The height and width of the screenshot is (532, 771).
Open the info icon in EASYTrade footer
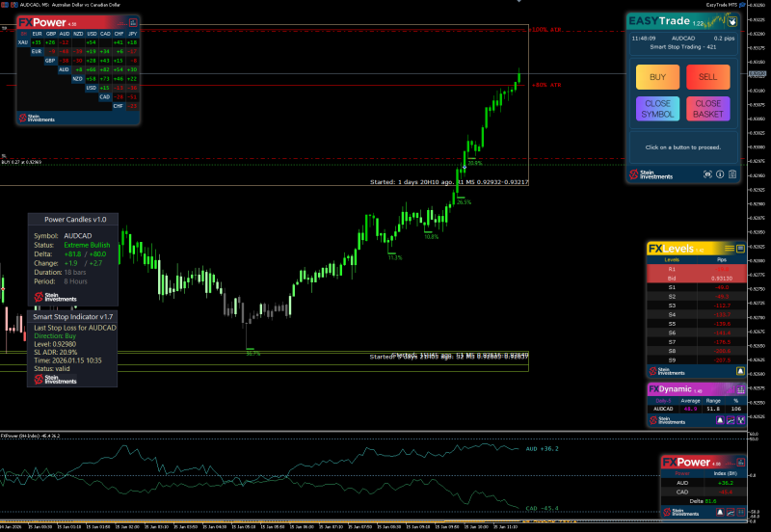pyautogui.click(x=720, y=174)
